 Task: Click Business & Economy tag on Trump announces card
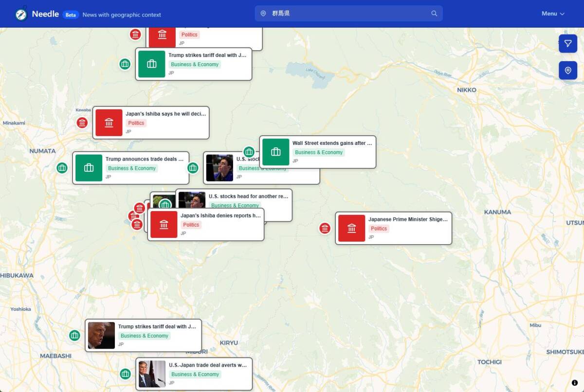[132, 168]
